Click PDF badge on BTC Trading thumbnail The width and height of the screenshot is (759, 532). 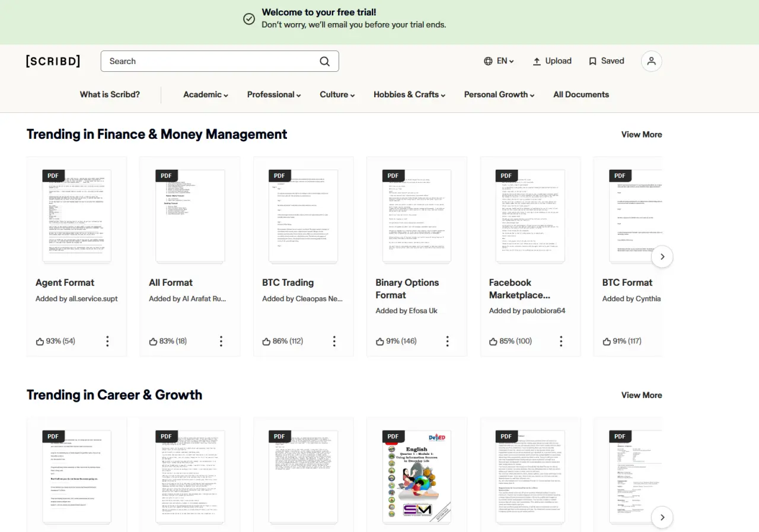[279, 176]
